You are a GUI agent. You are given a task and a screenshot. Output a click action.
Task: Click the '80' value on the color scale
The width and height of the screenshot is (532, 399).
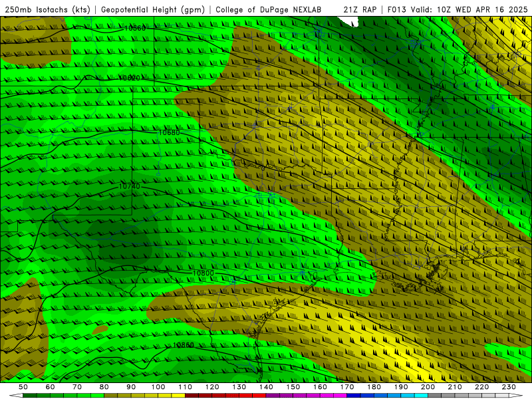point(104,387)
